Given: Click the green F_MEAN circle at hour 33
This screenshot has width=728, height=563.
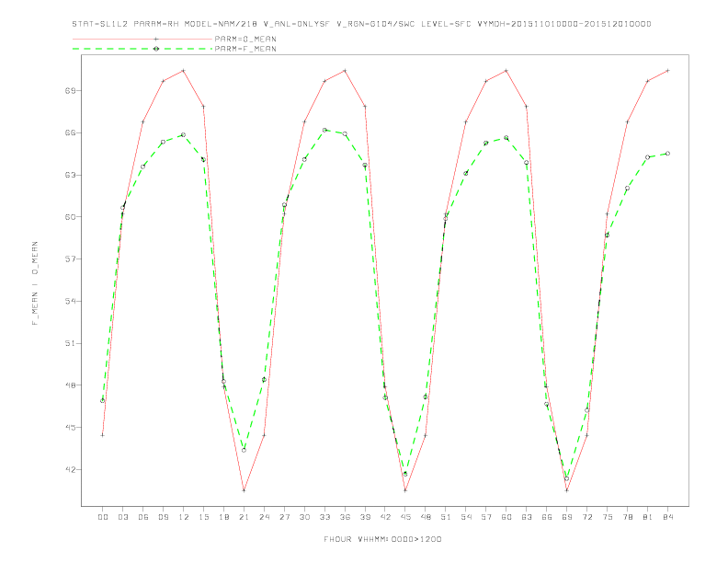Looking at the screenshot, I should click(x=324, y=130).
